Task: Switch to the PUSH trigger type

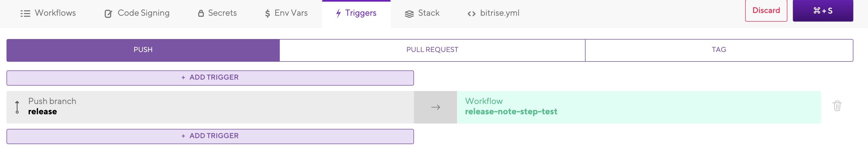Action: tap(143, 50)
